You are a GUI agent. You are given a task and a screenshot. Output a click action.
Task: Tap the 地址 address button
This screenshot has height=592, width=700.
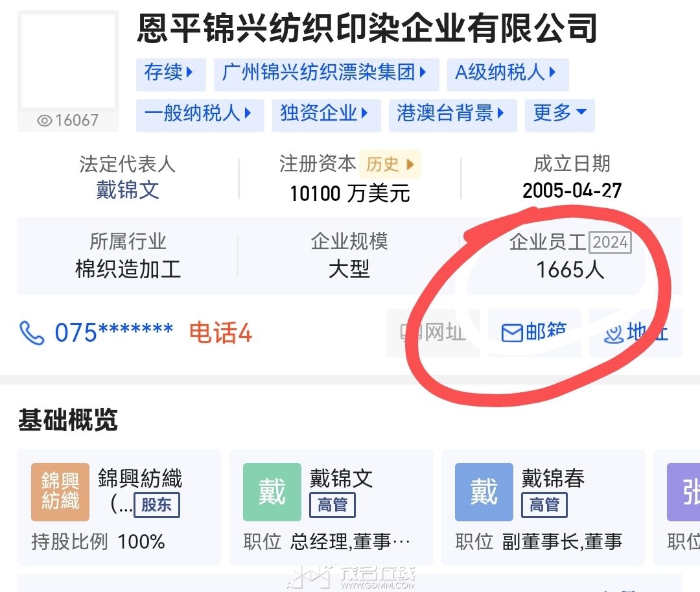pos(636,333)
